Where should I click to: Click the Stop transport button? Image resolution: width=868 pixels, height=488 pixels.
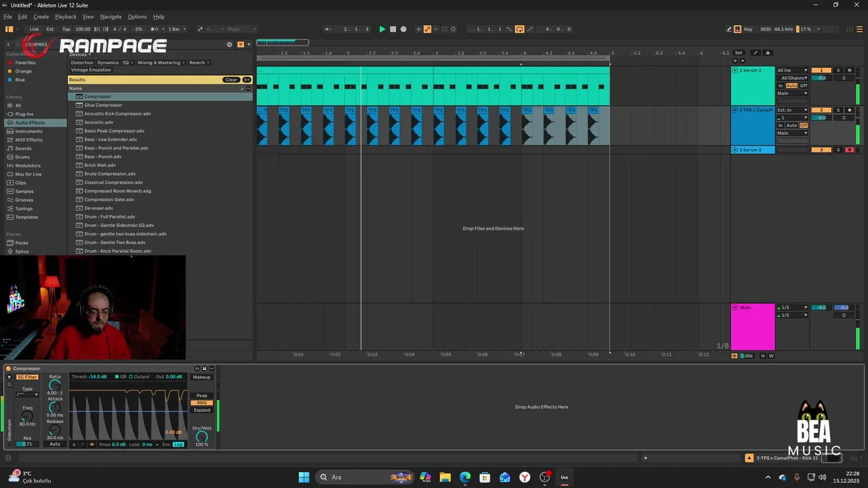click(393, 29)
